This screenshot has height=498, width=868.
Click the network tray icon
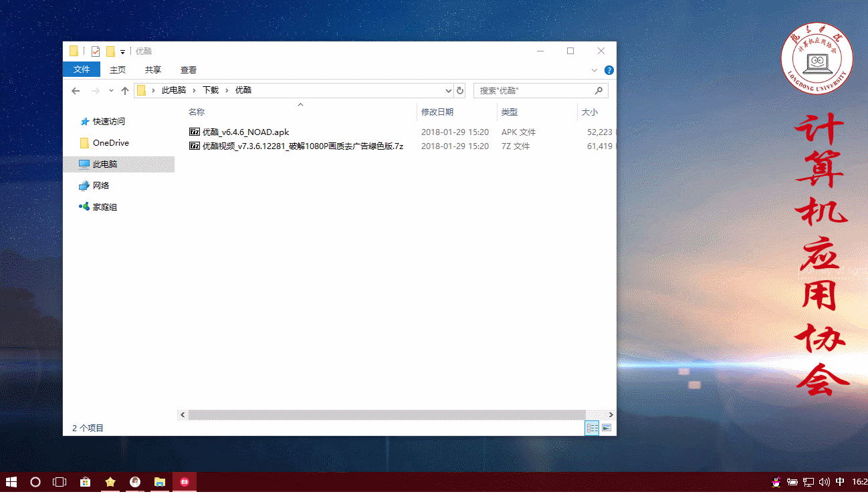point(808,482)
